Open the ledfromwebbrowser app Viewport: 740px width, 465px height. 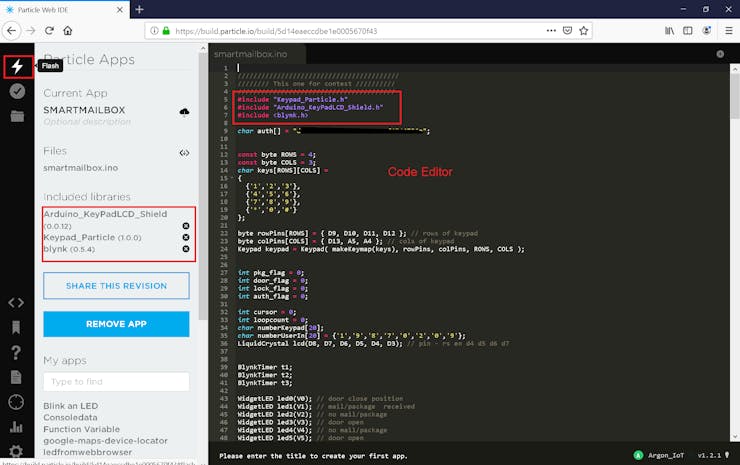tap(88, 452)
